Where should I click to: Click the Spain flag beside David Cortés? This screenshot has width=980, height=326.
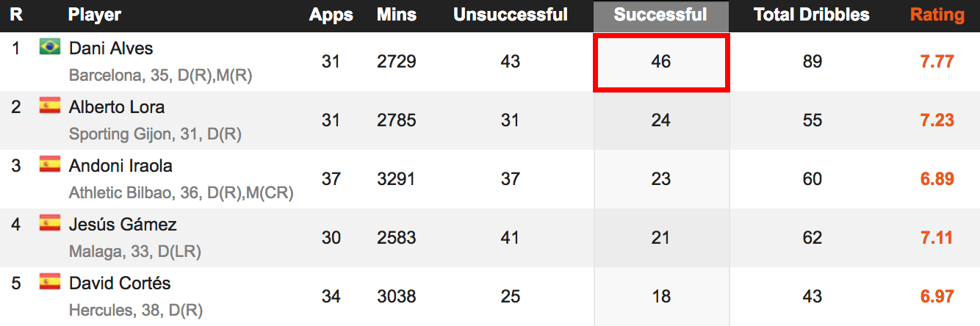coord(50,283)
